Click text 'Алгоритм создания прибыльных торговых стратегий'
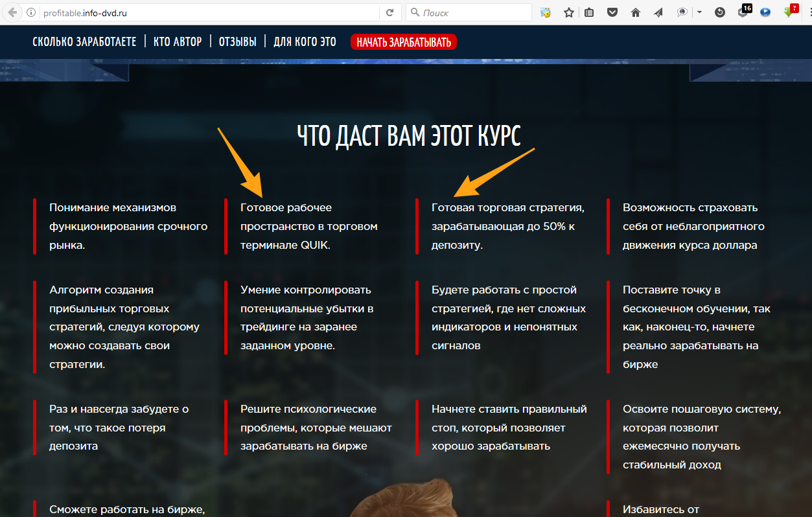The height and width of the screenshot is (517, 812). click(124, 327)
